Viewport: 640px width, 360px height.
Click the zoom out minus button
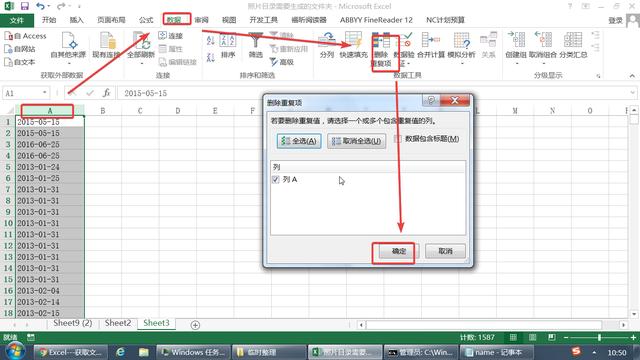pyautogui.click(x=566, y=338)
